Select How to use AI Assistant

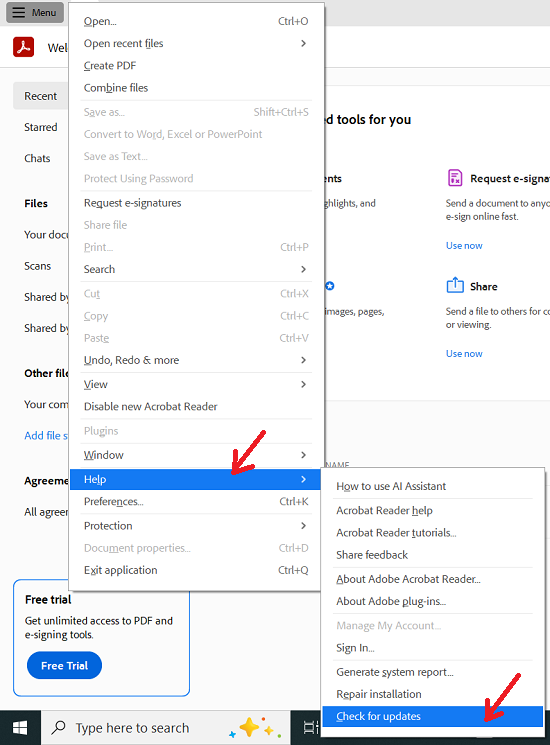(432, 487)
